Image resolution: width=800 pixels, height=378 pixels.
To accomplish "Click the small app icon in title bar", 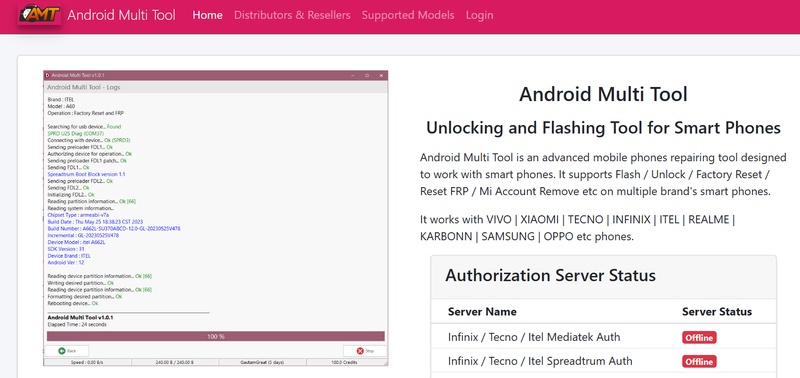I will pos(47,75).
